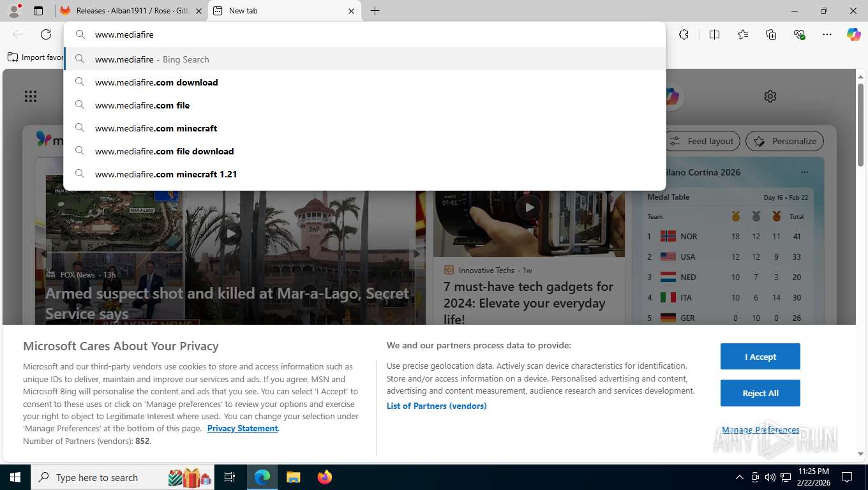This screenshot has width=868, height=490.
Task: Open the tab actions menu icon
Action: coord(38,11)
